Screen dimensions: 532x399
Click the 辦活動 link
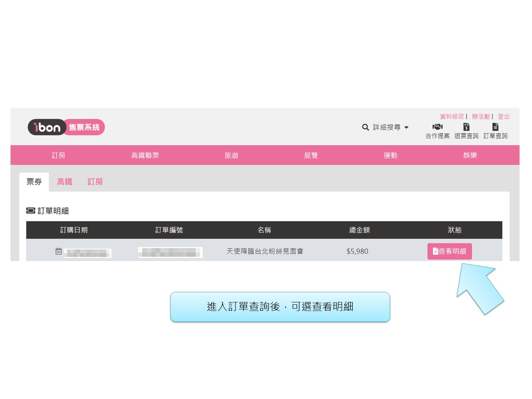(x=481, y=117)
